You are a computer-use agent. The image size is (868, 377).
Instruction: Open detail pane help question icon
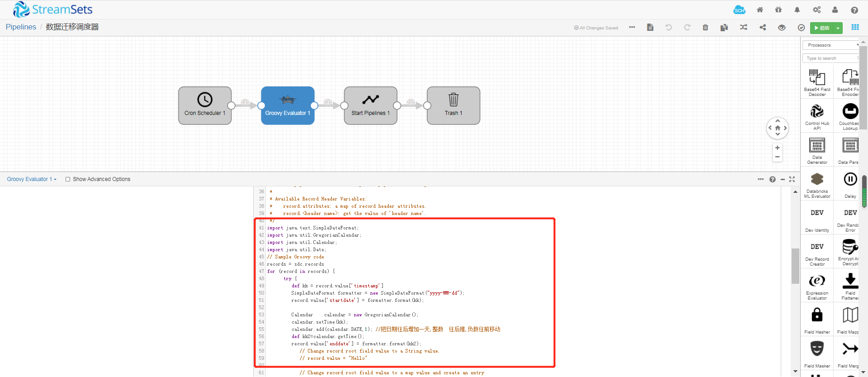(773, 180)
